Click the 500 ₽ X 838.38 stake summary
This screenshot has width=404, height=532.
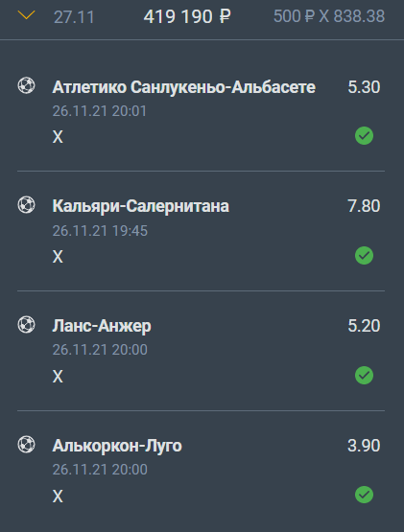329,16
